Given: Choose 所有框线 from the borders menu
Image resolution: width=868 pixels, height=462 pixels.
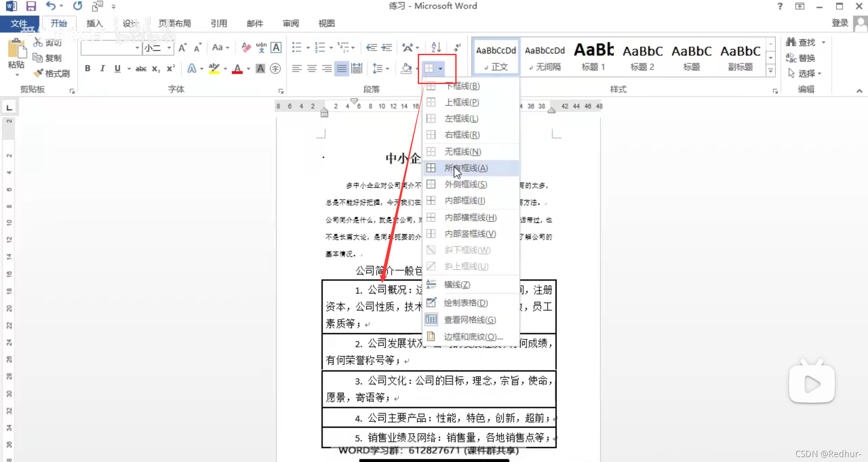Looking at the screenshot, I should coord(465,168).
